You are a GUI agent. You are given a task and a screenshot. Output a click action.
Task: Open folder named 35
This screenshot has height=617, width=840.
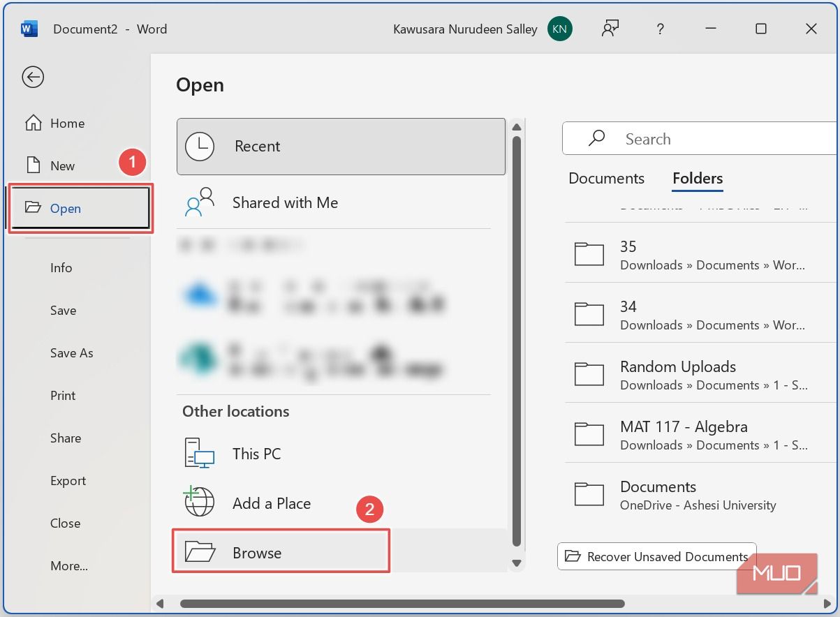(700, 255)
